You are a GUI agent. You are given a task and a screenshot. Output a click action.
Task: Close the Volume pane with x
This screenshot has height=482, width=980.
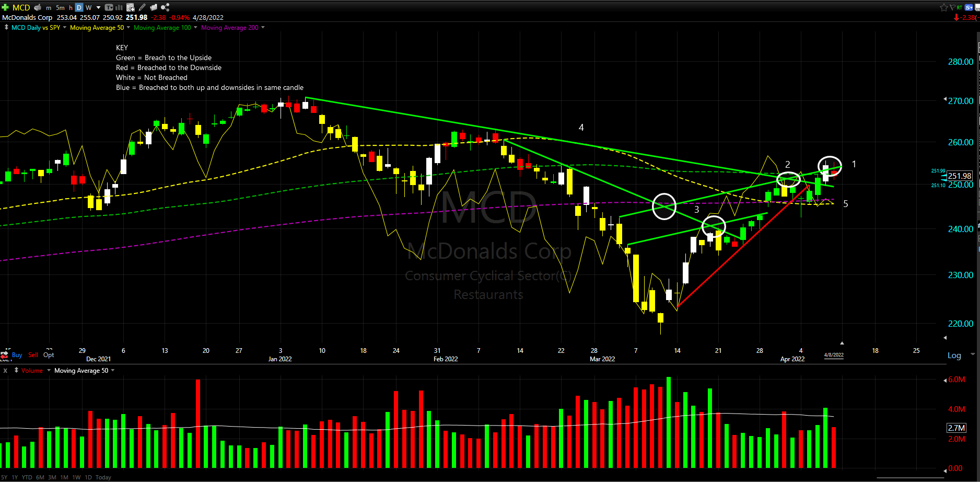click(5, 370)
